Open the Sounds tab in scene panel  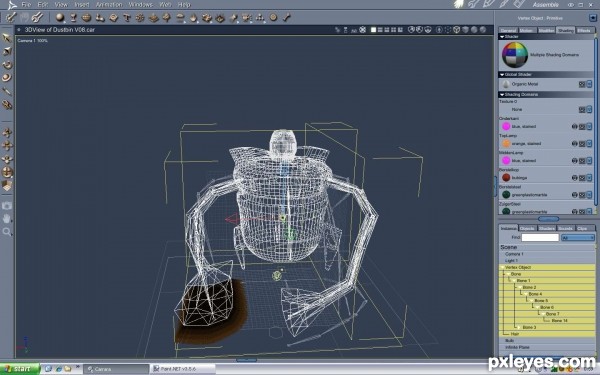coord(565,228)
